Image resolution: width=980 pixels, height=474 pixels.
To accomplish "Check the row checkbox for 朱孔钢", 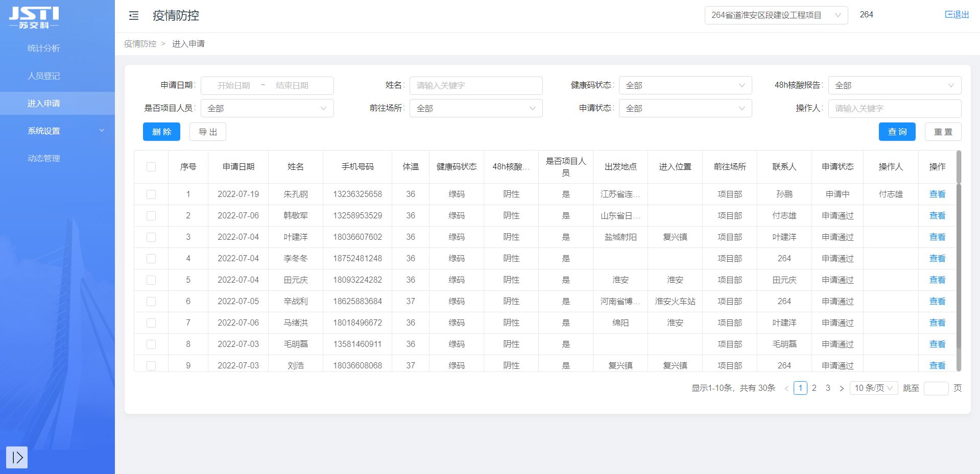I will pos(151,194).
